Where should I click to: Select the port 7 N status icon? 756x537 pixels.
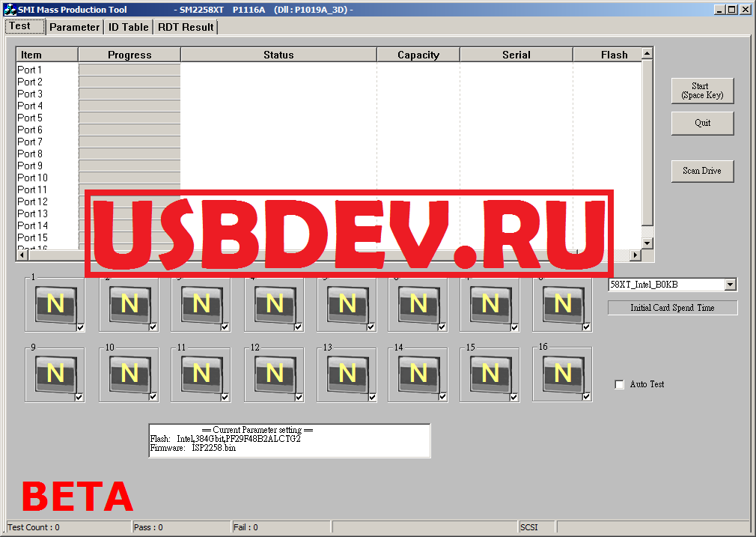[490, 304]
